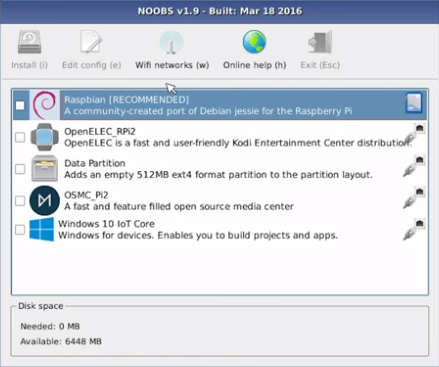Click the Windows 10 IoT Core logo
Viewport: 439px width, 367px height.
click(42, 229)
